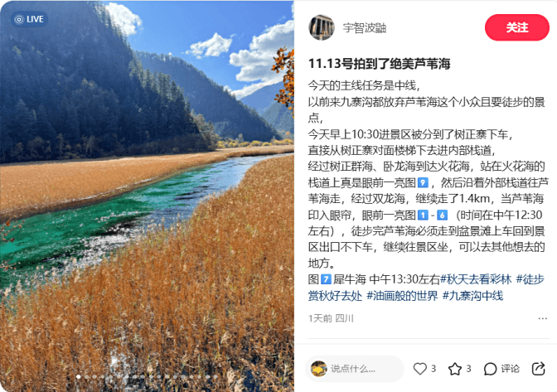Click the red 关注 follow button

[x=517, y=27]
